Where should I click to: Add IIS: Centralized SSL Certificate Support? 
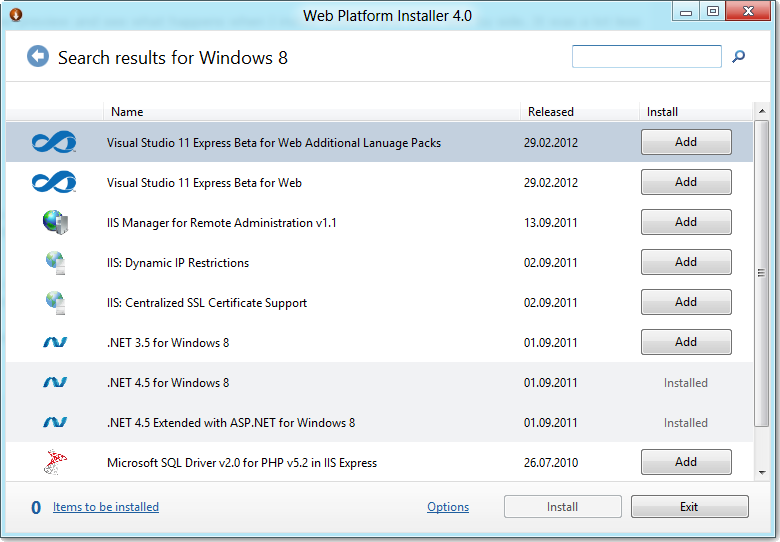coord(686,302)
